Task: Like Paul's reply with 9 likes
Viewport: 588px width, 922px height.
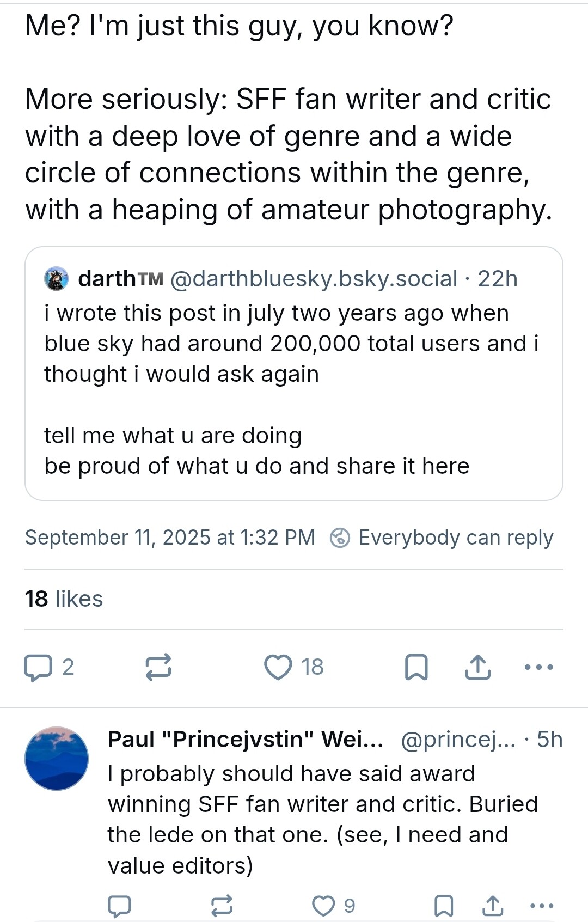Action: [x=323, y=906]
